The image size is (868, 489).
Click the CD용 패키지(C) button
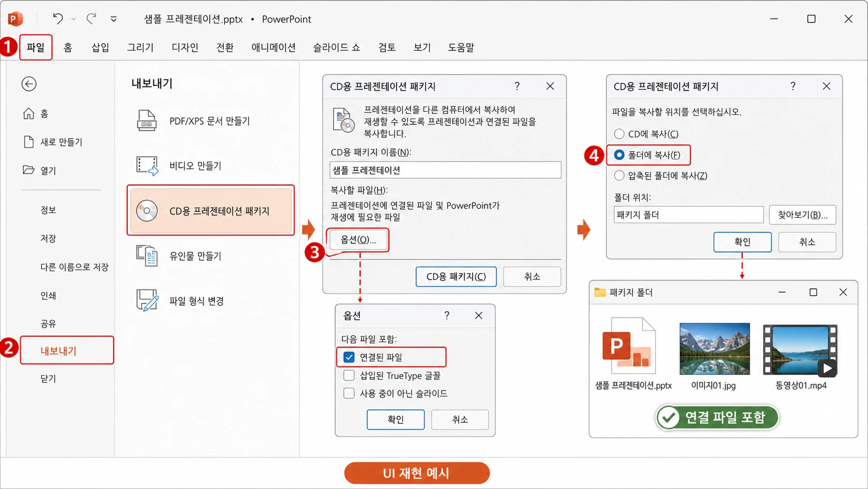coord(456,276)
